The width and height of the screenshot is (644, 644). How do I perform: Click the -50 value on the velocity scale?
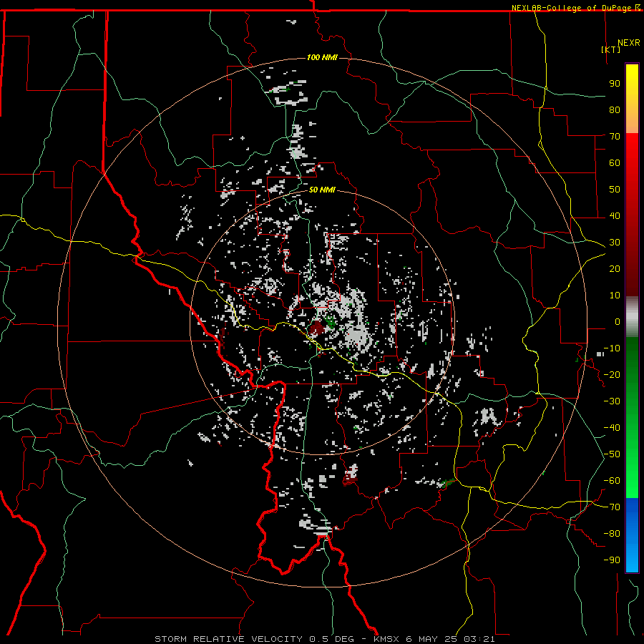click(612, 454)
